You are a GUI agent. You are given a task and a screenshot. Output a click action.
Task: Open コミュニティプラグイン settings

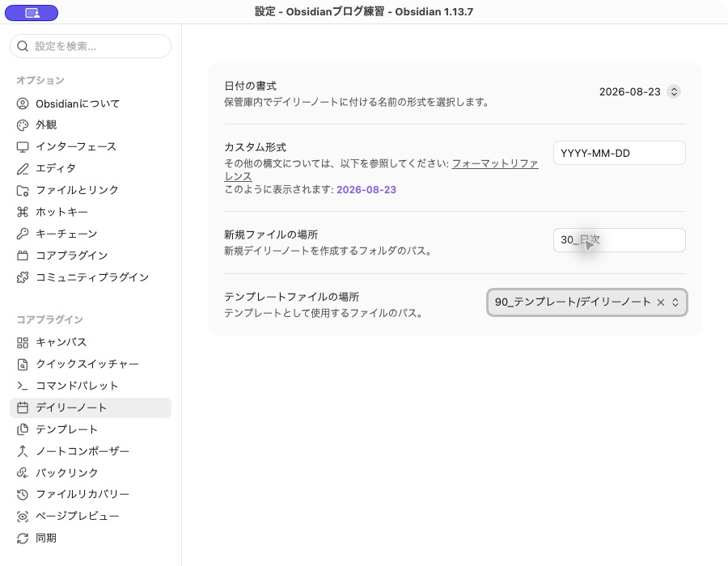91,277
